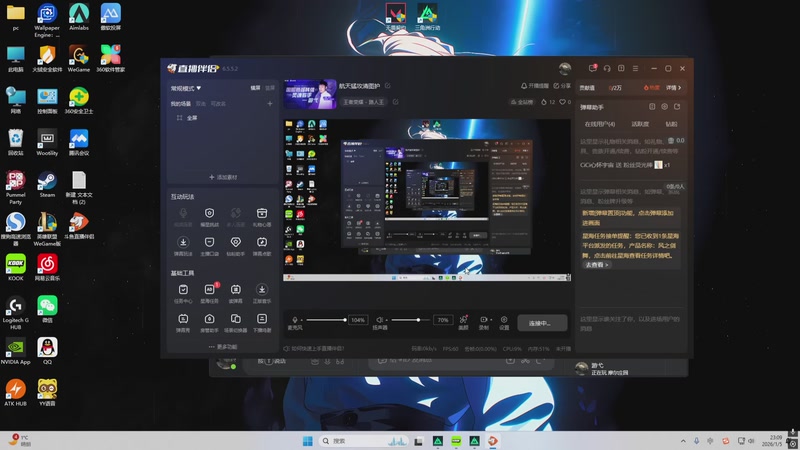The width and height of the screenshot is (800, 450).
Task: Open the 弹幕秀 tool icon
Action: coord(183,322)
